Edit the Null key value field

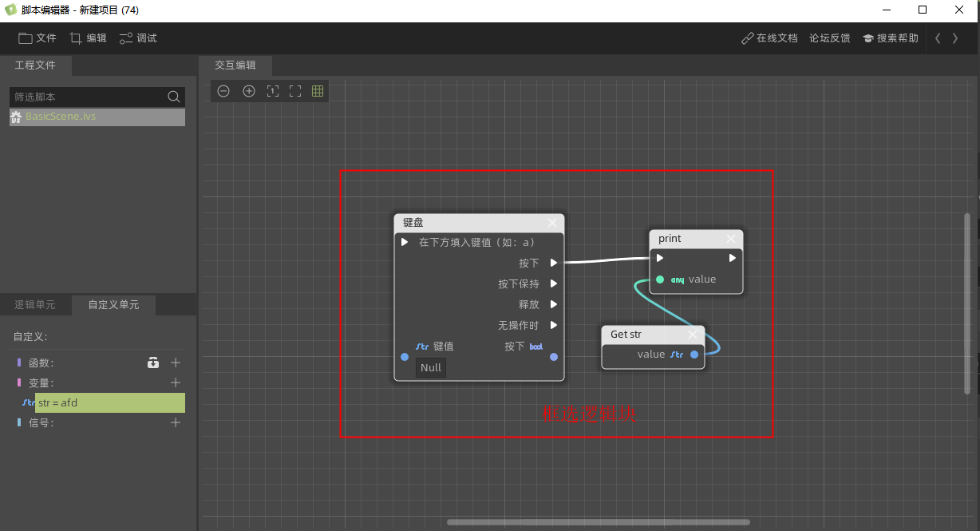[x=431, y=367]
